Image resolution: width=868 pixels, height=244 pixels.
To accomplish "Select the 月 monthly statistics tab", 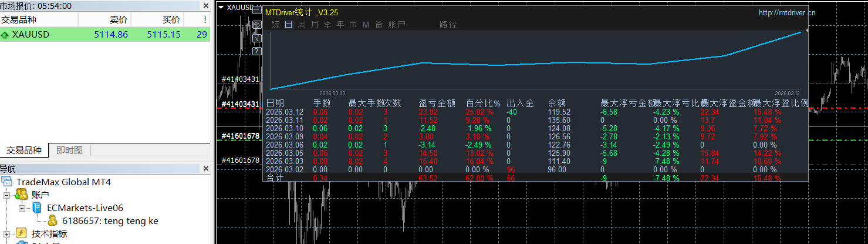I will 315,25.
